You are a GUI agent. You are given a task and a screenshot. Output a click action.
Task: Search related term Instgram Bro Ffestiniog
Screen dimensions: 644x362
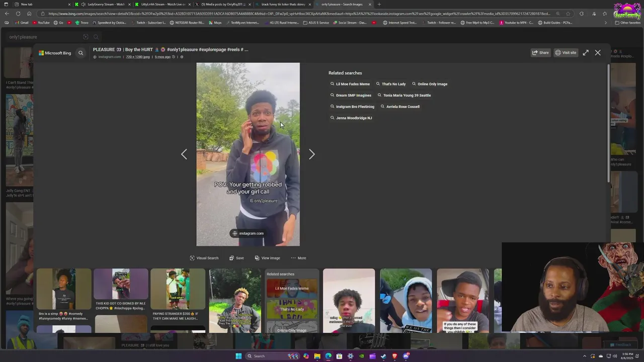[352, 107]
